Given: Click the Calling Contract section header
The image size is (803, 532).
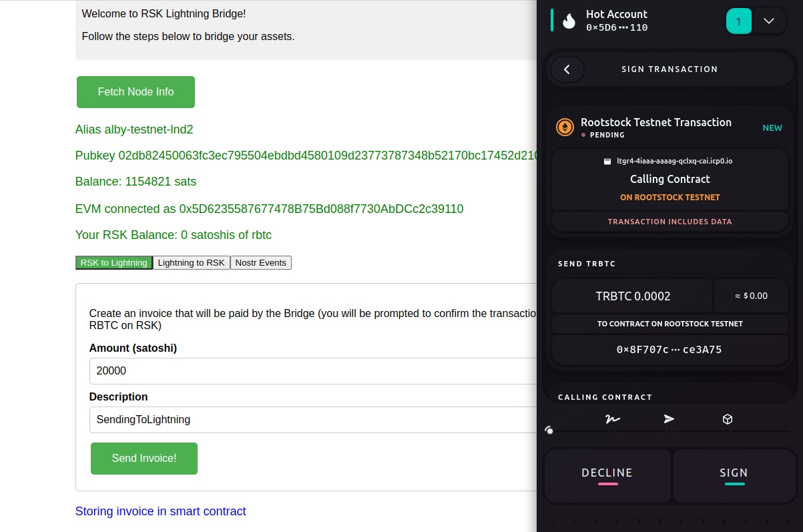Looking at the screenshot, I should tap(605, 397).
